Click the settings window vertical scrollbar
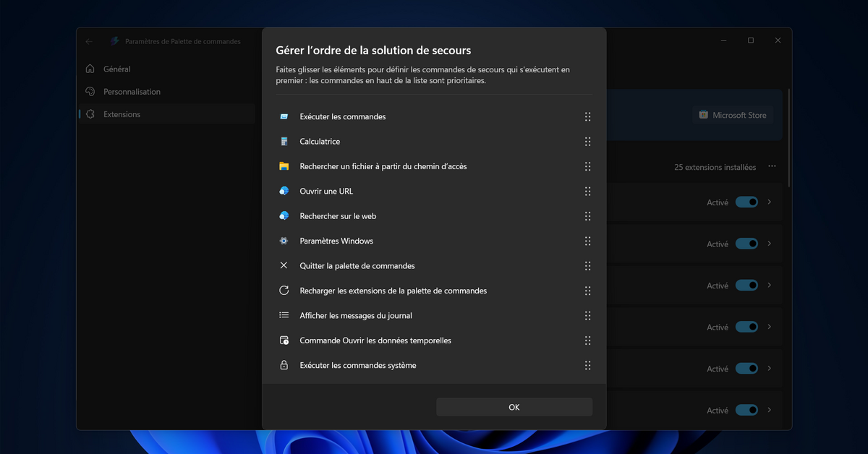The height and width of the screenshot is (454, 868). 788,137
